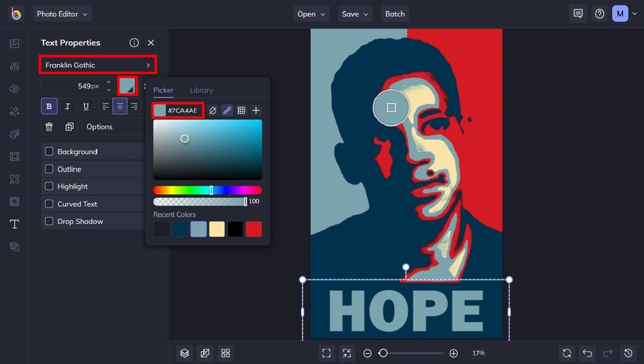Open the feedback chat icon
This screenshot has height=364, width=644.
coord(578,14)
